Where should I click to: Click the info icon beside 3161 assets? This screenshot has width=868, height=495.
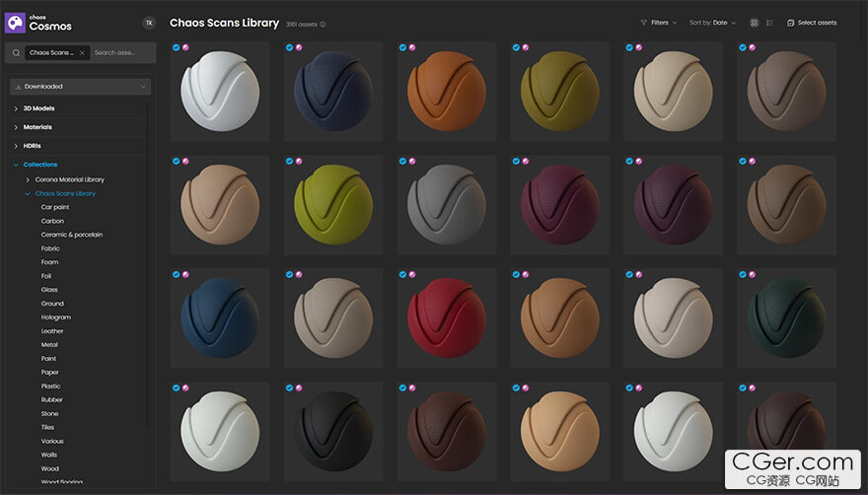tap(323, 24)
